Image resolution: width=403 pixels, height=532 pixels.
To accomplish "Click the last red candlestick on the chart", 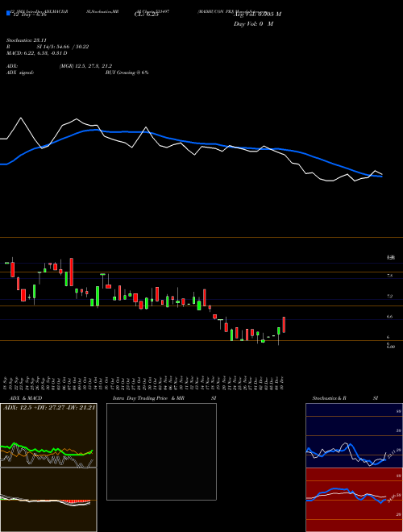I will click(x=284, y=325).
